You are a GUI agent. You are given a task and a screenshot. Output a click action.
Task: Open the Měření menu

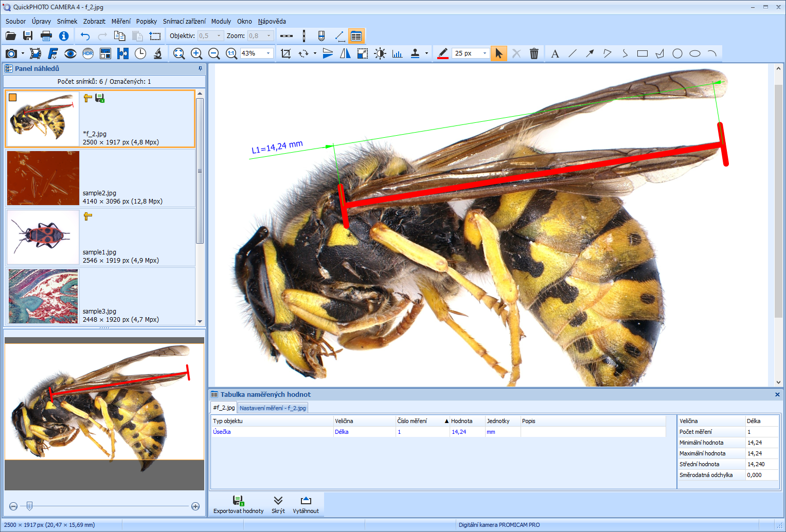pyautogui.click(x=121, y=22)
